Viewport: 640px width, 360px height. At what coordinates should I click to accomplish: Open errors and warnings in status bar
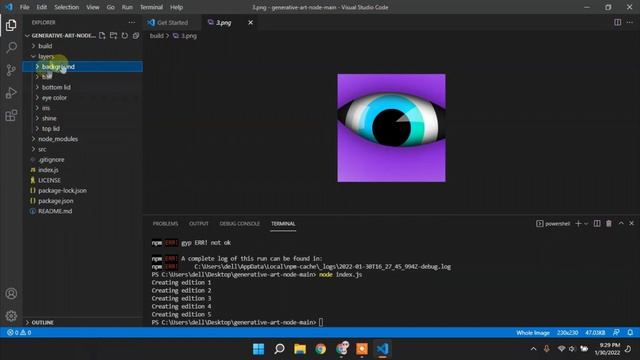19,333
